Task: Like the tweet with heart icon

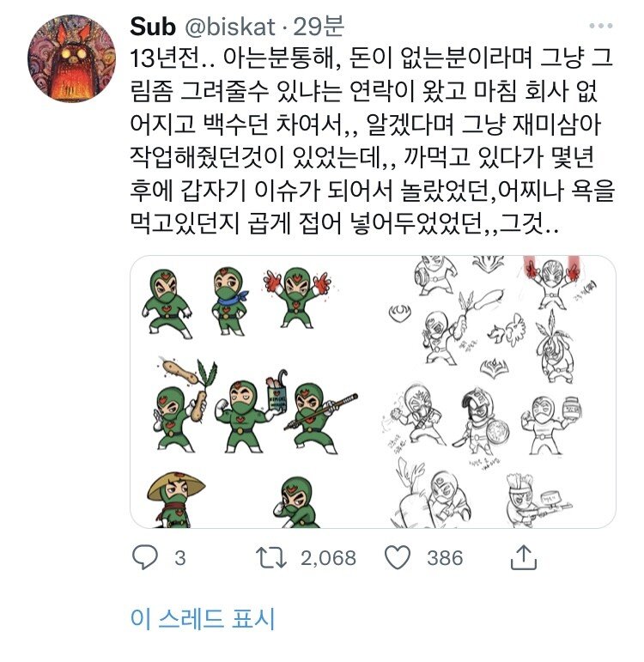Action: [397, 557]
